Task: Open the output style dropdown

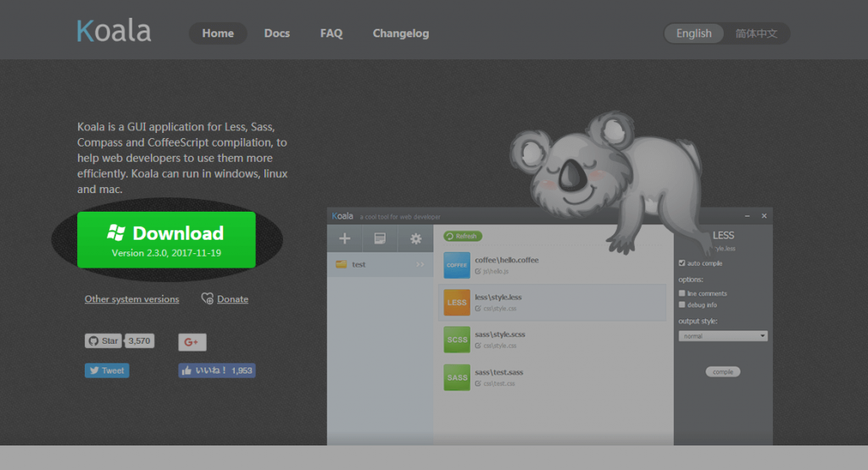Action: pyautogui.click(x=723, y=336)
